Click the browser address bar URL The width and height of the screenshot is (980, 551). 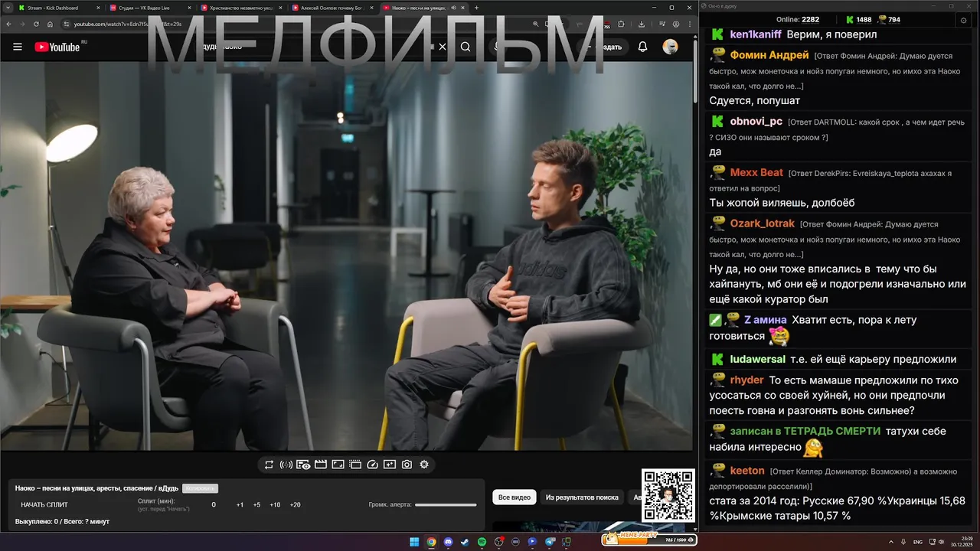coord(128,24)
